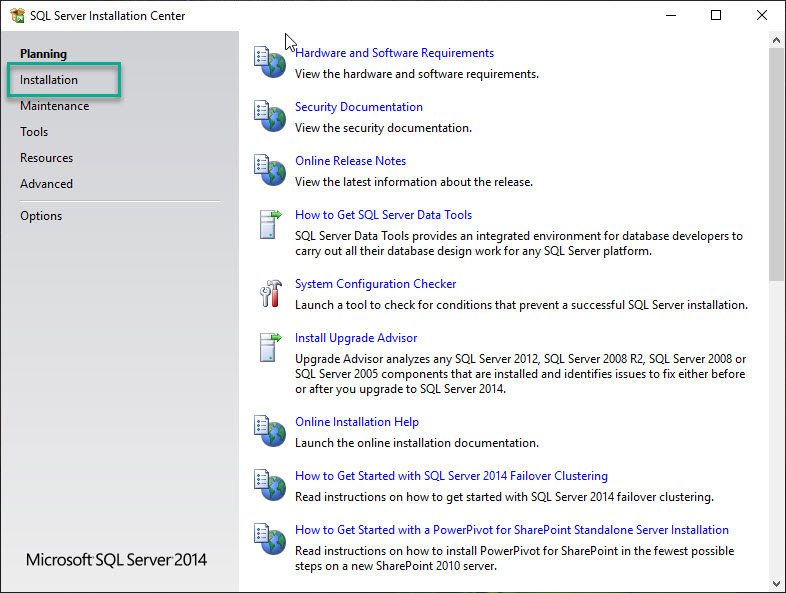Click the Upgrade Advisor description paragraph
This screenshot has height=593, width=786.
point(520,374)
